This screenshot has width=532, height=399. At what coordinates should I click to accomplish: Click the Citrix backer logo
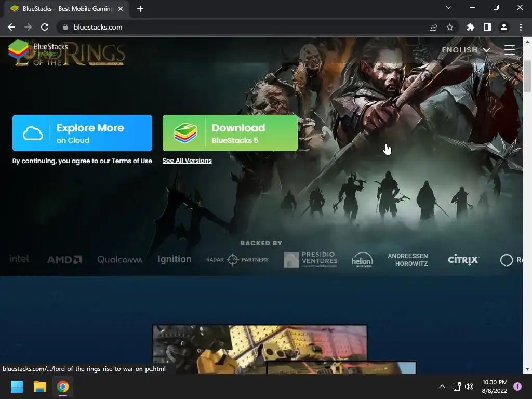pos(463,260)
